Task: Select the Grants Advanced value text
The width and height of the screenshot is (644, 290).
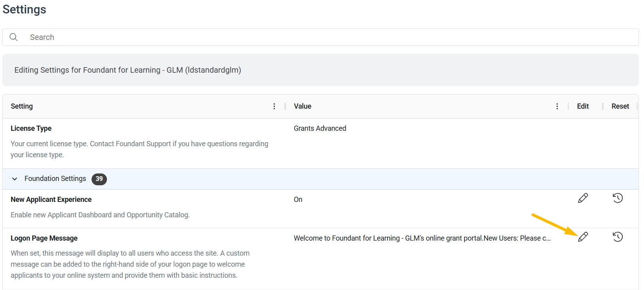Action: [320, 128]
